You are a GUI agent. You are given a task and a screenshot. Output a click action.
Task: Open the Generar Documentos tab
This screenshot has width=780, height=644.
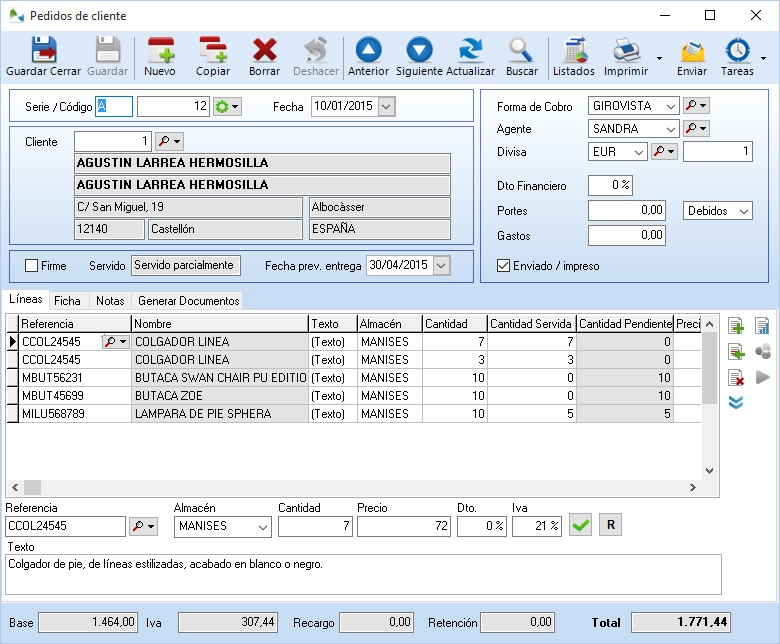(x=188, y=300)
